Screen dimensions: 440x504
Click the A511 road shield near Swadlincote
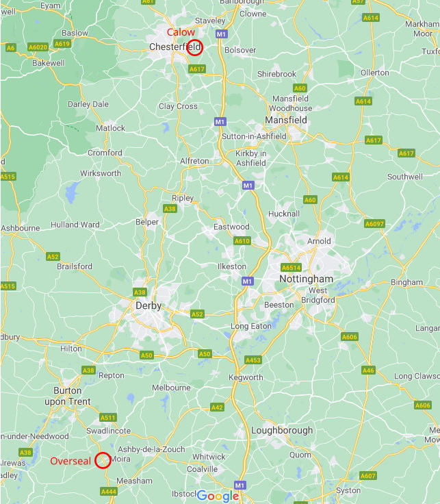108,418
